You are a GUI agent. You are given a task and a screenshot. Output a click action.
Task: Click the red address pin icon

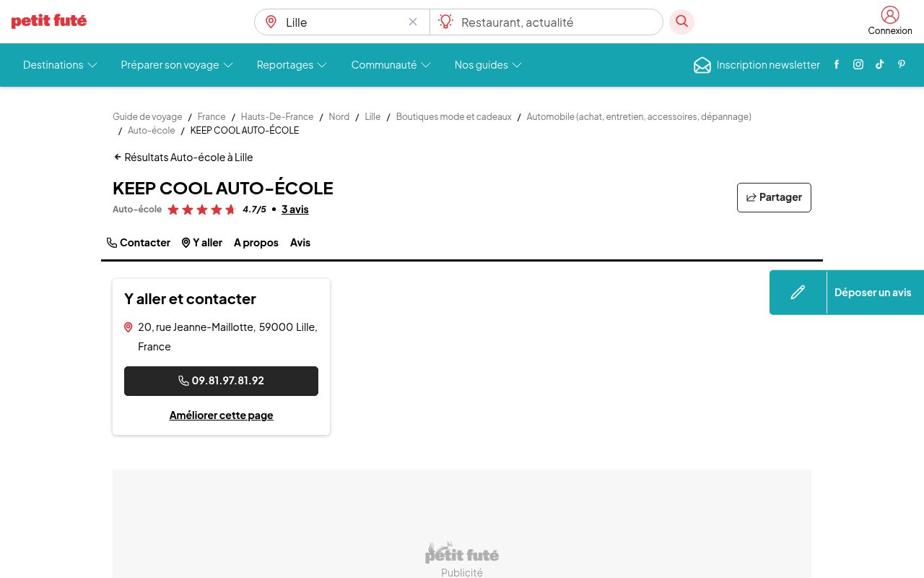128,327
